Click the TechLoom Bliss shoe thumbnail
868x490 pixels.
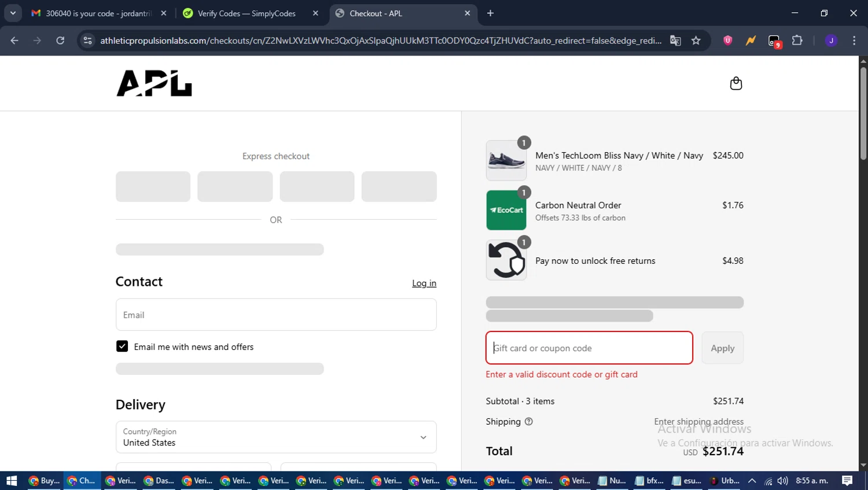506,160
